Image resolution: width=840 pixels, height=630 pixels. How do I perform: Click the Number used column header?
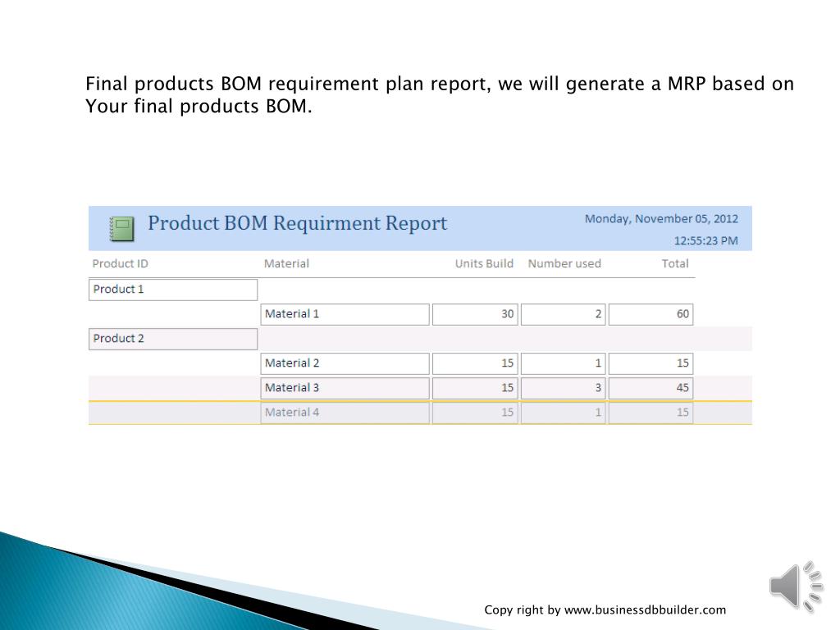[x=564, y=263]
